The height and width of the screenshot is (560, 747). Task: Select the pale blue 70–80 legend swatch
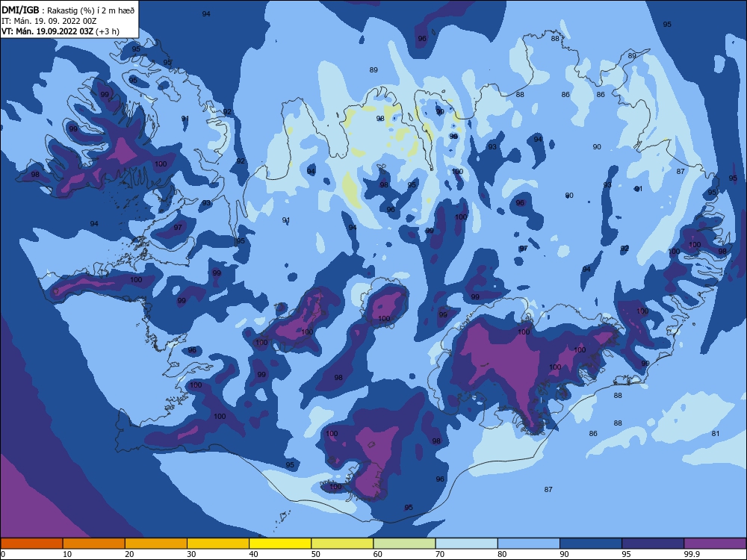coord(467,544)
